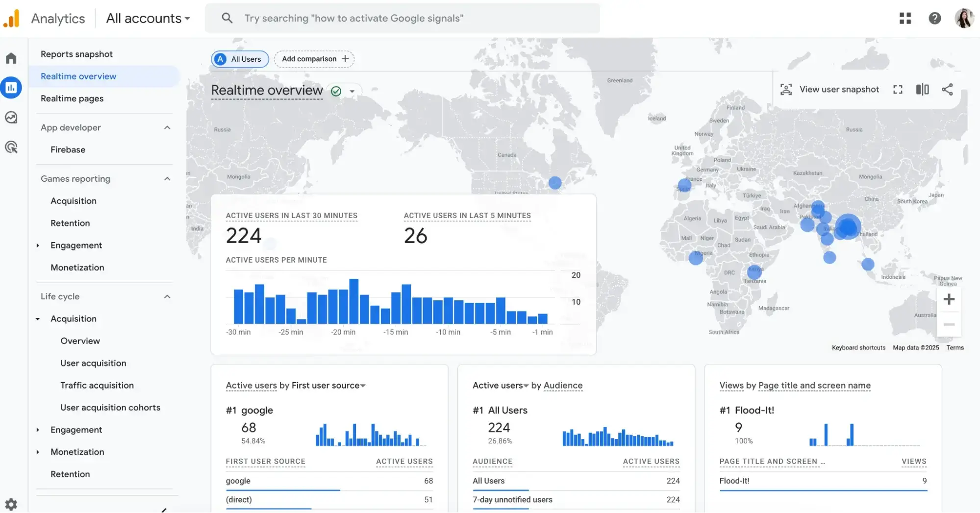Open Analytics Help via the question mark
The image size is (980, 513).
pos(935,18)
